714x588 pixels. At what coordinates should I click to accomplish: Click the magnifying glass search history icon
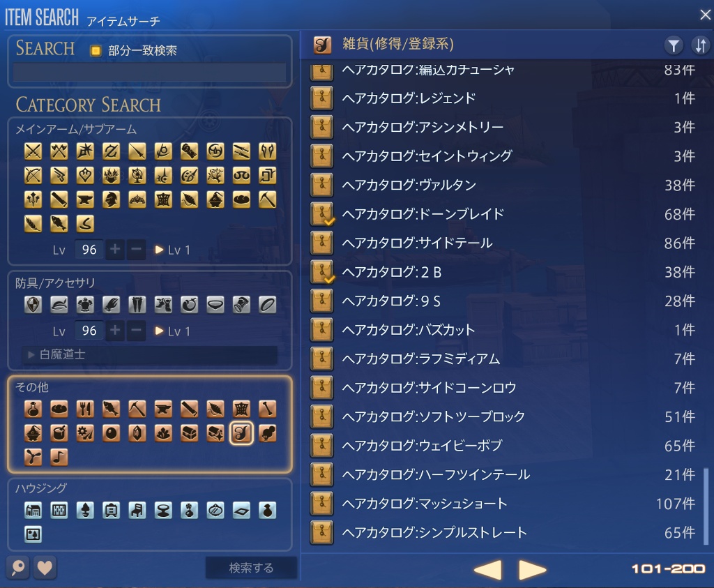pos(18,568)
